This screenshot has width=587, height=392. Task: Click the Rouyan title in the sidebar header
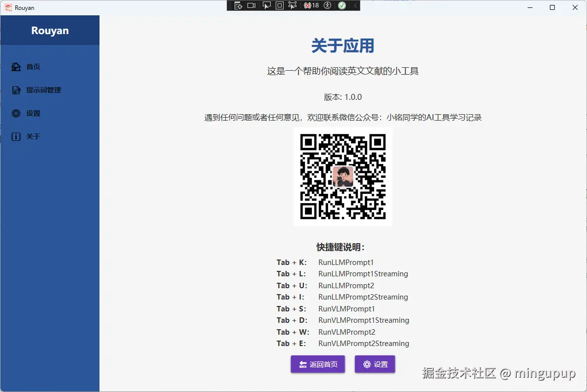50,30
